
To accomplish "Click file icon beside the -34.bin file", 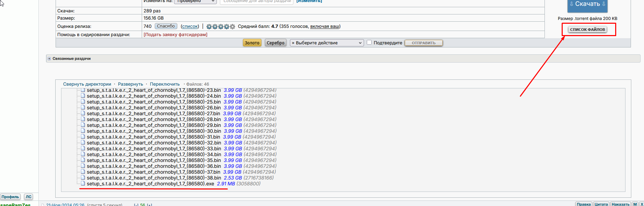I will pos(83,154).
